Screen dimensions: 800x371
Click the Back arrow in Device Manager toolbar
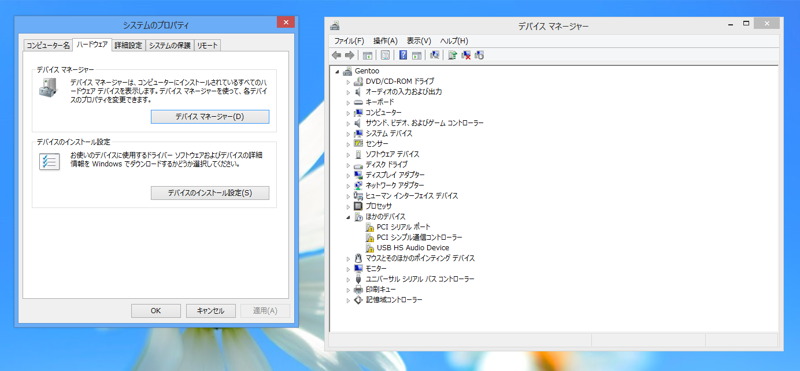click(336, 55)
